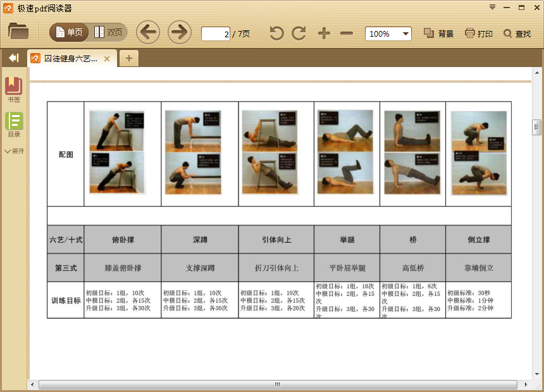Image resolution: width=544 pixels, height=392 pixels.
Task: Click the 桥 column header
Action: tap(413, 240)
